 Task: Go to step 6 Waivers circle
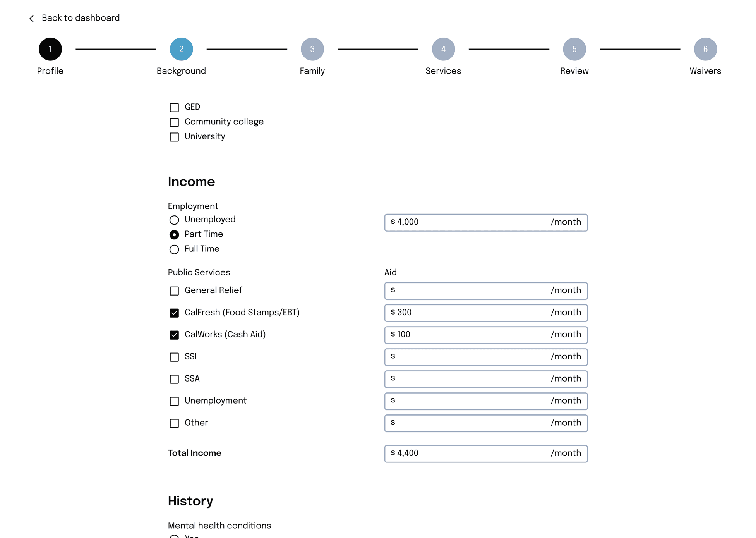click(x=705, y=49)
